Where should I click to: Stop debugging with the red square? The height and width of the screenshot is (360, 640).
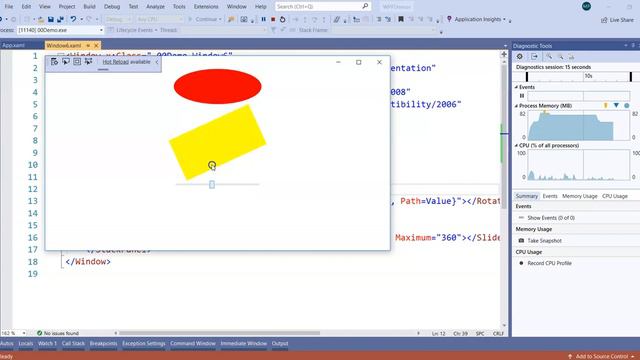coord(273,19)
